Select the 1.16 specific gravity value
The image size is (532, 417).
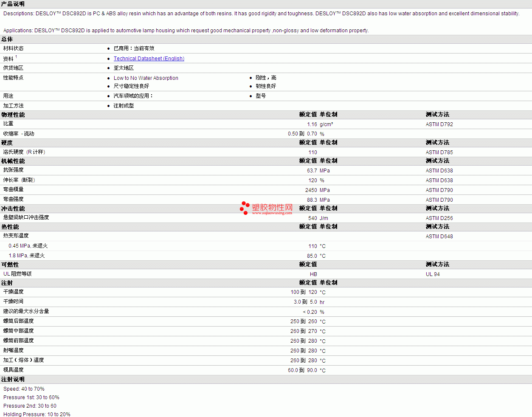[312, 124]
